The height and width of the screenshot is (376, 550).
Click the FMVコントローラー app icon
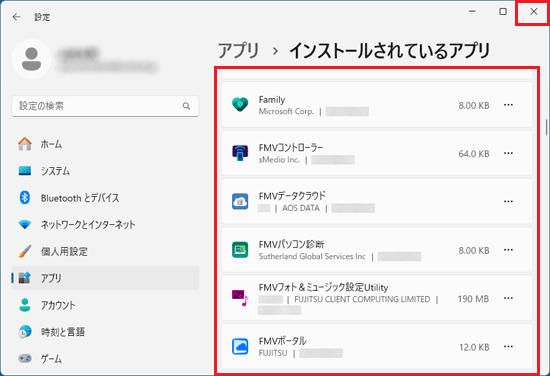(x=240, y=153)
